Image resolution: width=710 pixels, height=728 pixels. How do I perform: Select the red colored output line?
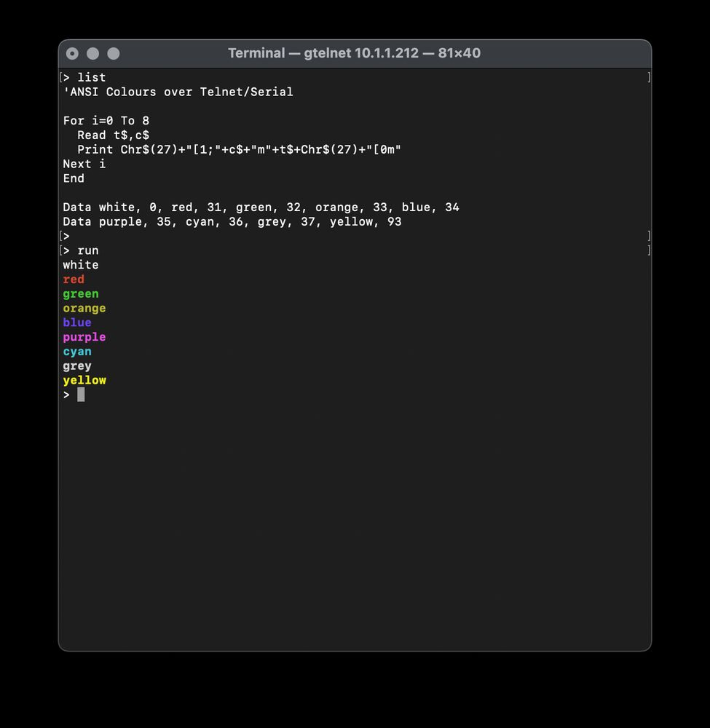[x=73, y=279]
